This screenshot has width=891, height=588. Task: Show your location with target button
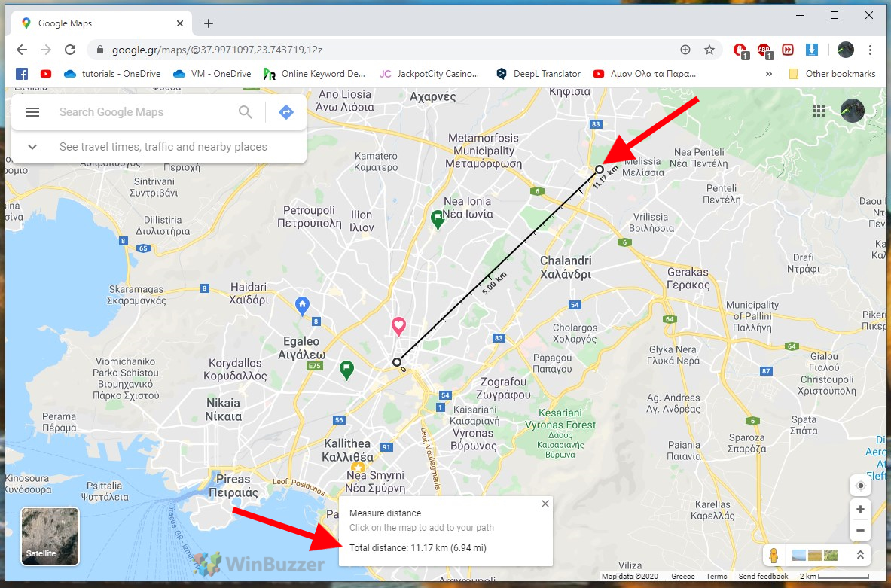(x=860, y=486)
